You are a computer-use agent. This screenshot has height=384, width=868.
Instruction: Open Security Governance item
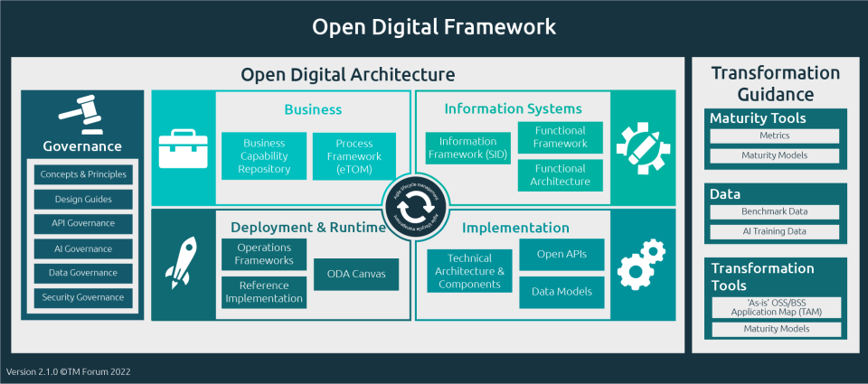coord(83,297)
